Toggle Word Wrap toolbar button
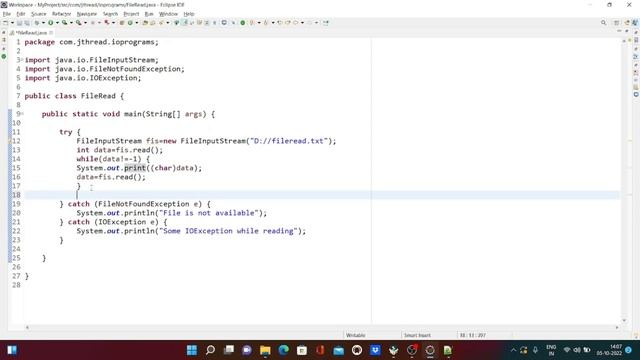The width and height of the screenshot is (640, 360). (200, 23)
